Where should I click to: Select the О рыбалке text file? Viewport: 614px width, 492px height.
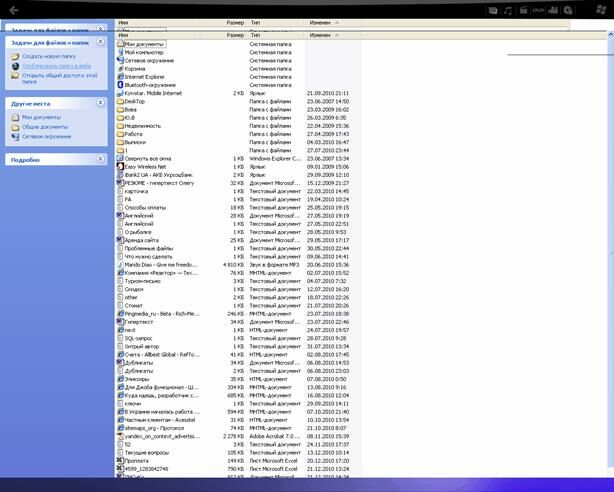pos(138,232)
